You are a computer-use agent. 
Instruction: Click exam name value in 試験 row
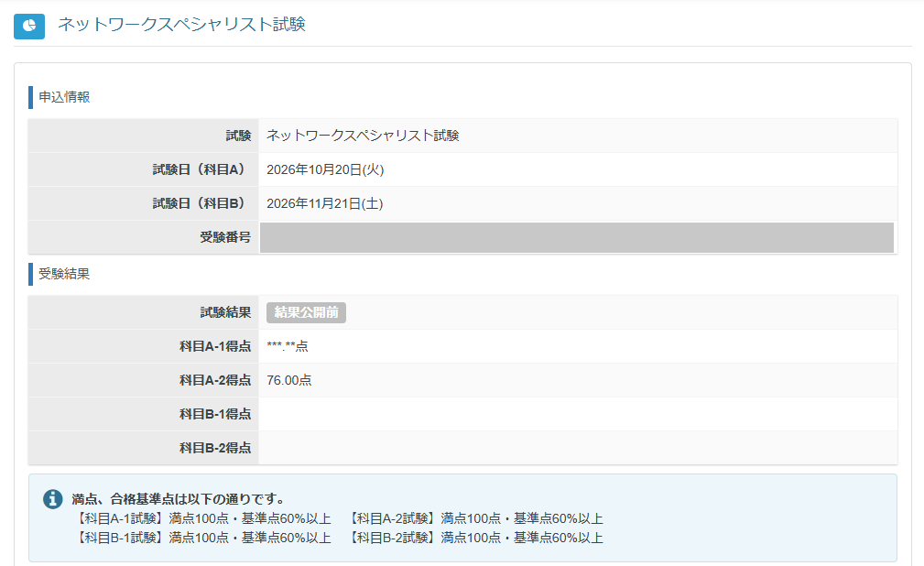(x=363, y=136)
